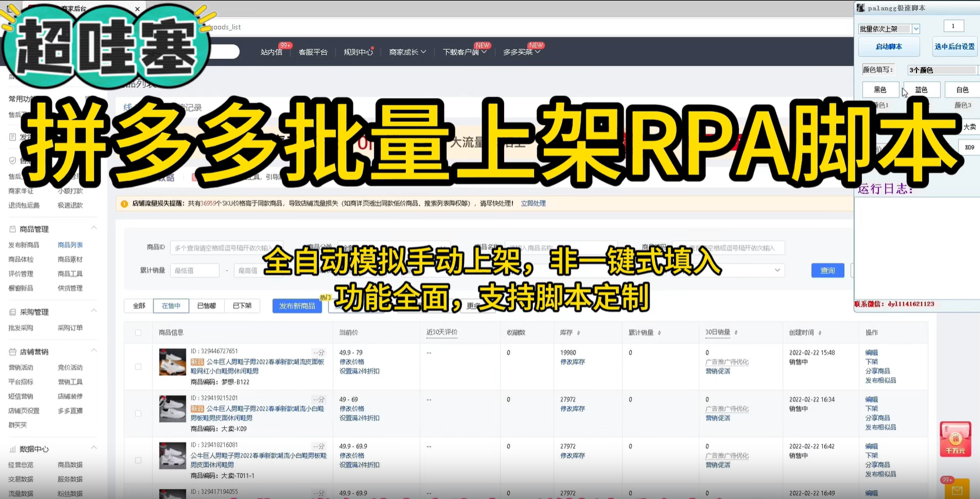Open 客服平台 in top navigation
980x499 pixels.
(x=313, y=52)
